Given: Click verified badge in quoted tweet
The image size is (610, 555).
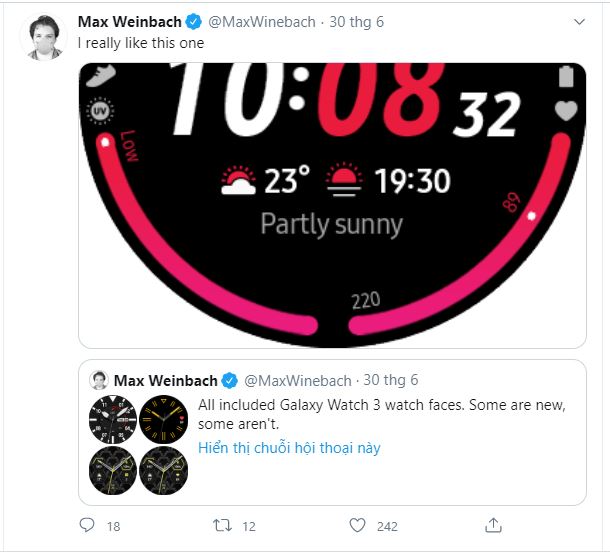Looking at the screenshot, I should pos(230,380).
